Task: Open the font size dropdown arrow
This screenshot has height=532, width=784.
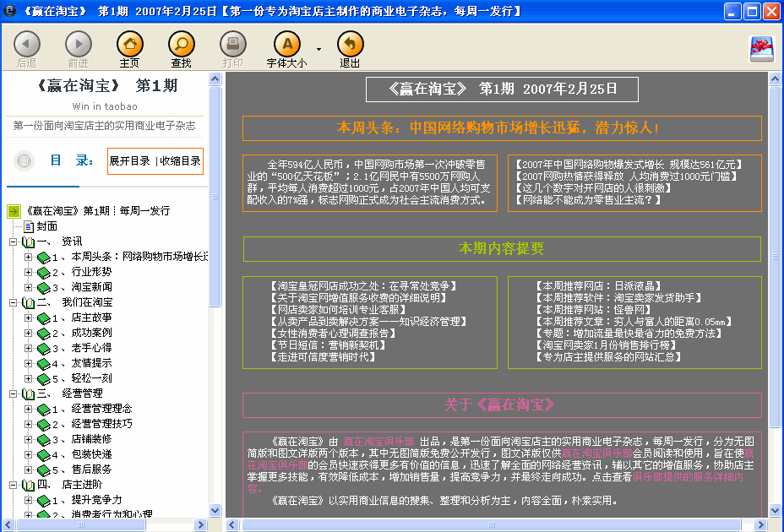Action: point(318,49)
